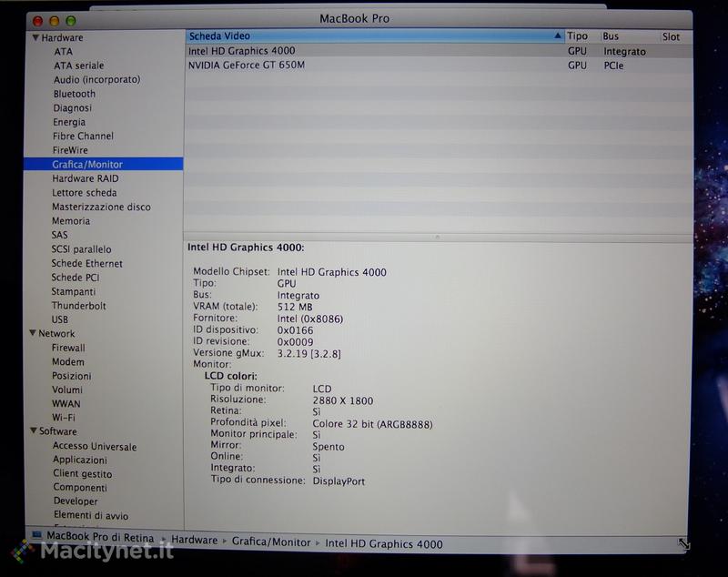Select Stampanti in the sidebar
This screenshot has width=728, height=577.
click(73, 291)
